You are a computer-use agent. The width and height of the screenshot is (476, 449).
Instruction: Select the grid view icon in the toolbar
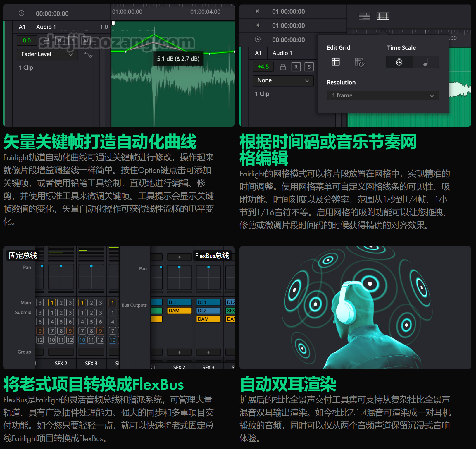click(383, 16)
